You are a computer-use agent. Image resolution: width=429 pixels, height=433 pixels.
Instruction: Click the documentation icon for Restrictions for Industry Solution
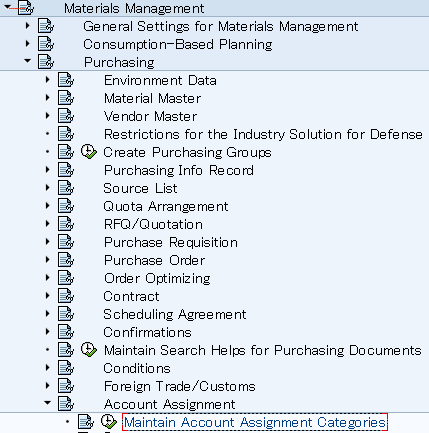(66, 134)
